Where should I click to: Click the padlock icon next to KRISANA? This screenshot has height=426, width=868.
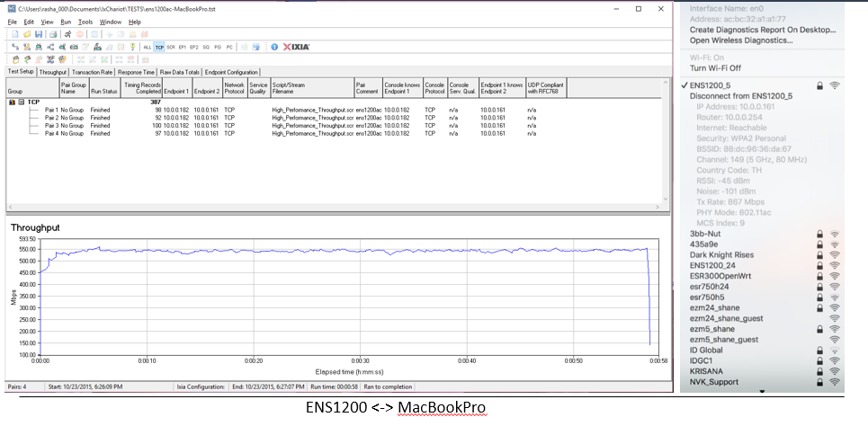tap(819, 371)
